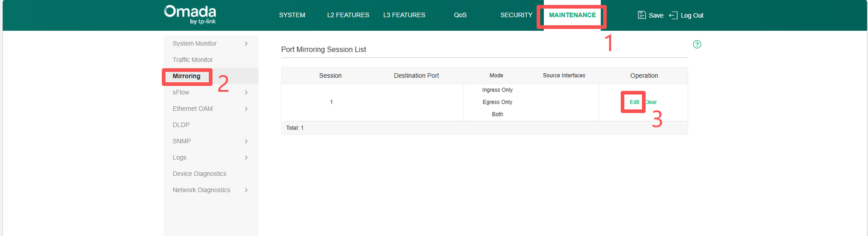The height and width of the screenshot is (236, 868).
Task: Click the help question mark icon
Action: click(x=697, y=44)
